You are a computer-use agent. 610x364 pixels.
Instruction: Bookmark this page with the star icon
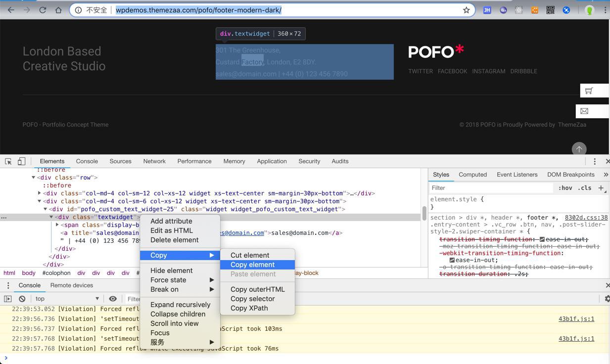pos(466,10)
